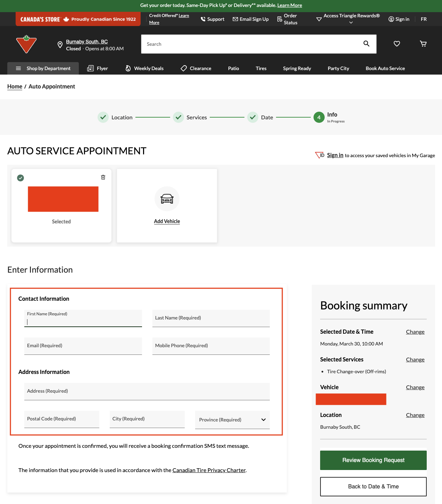Open the Canadian Tire Privacy Charter link
The image size is (442, 504).
[x=209, y=470]
